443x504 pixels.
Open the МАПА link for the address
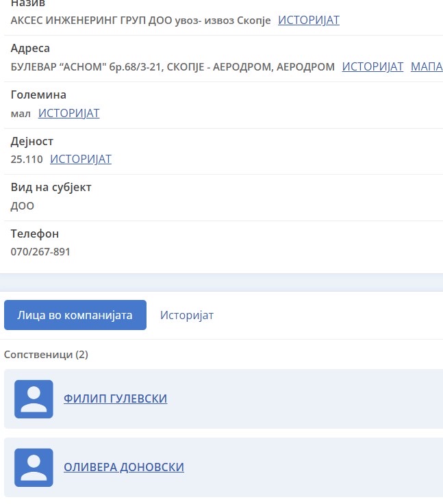coord(426,67)
